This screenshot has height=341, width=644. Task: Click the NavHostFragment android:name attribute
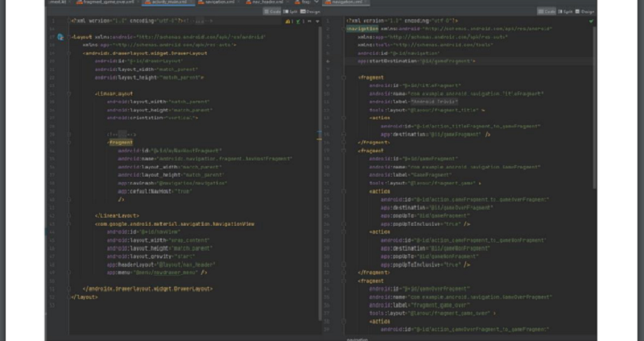205,159
